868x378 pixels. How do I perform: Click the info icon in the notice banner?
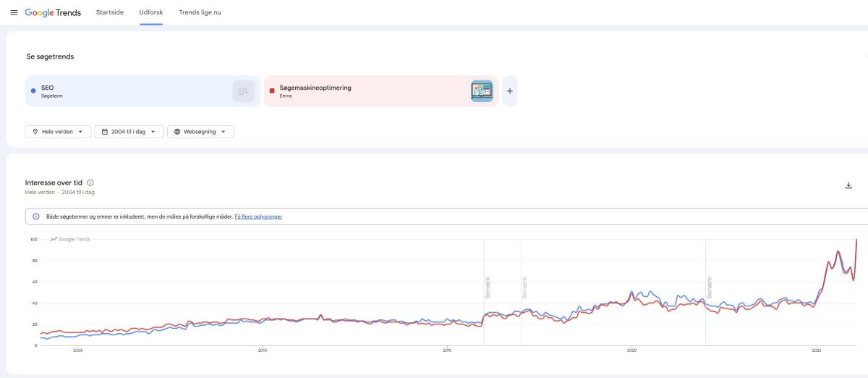[x=36, y=217]
